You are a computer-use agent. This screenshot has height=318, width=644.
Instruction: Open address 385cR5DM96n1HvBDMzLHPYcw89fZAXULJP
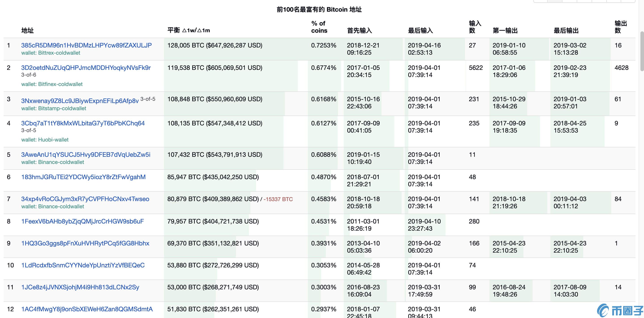tap(86, 45)
